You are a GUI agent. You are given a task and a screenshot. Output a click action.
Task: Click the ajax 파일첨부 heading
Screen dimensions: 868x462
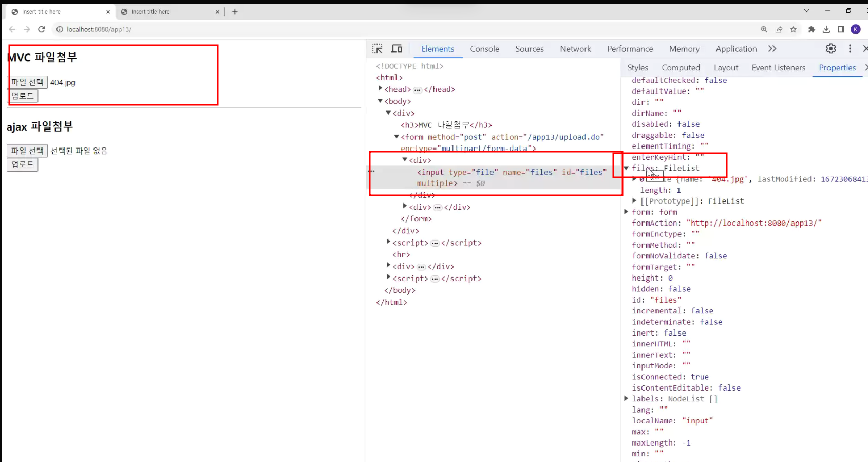click(40, 126)
